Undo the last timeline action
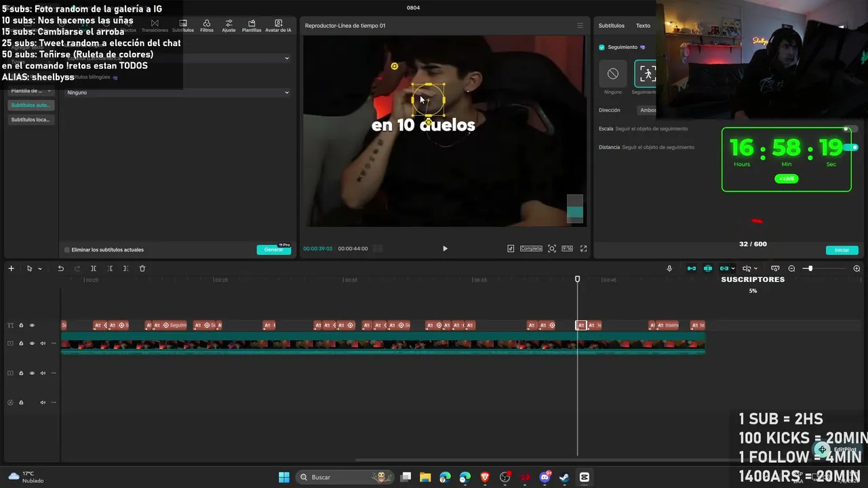Screen dimensions: 868x488 (x=60, y=268)
